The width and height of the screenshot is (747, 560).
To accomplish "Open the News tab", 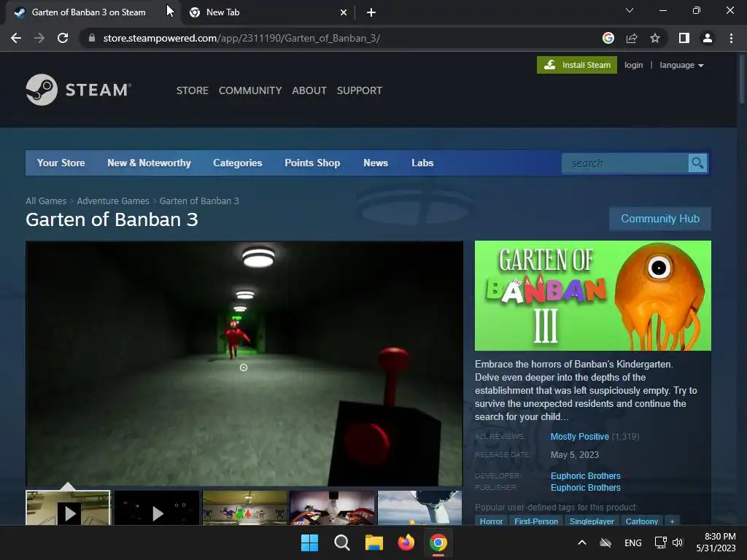I will [x=376, y=163].
